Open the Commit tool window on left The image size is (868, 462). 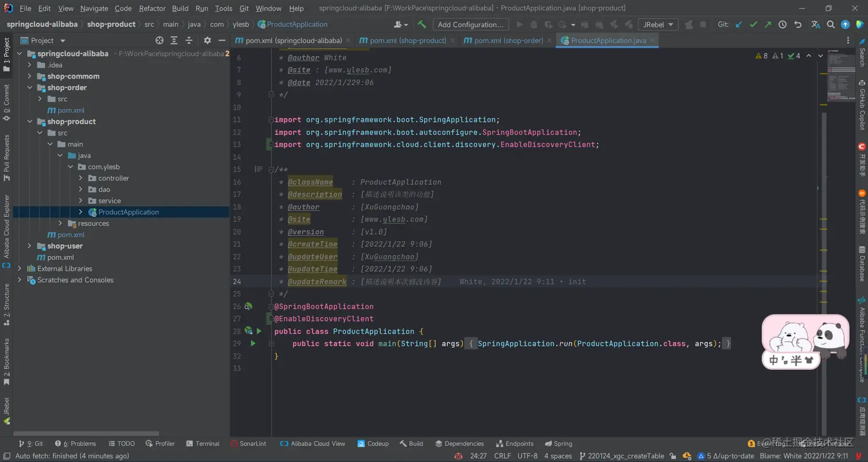point(6,102)
